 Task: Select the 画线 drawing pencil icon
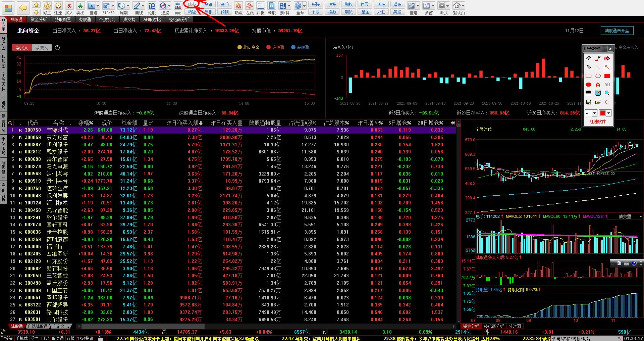[x=137, y=6]
